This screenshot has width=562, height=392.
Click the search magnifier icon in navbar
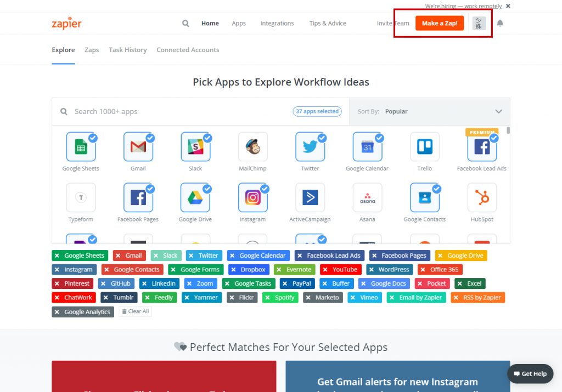coord(186,24)
